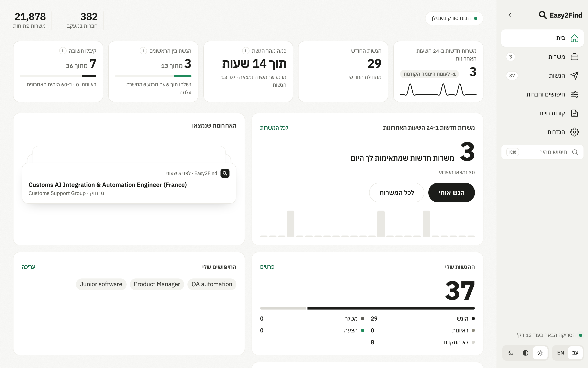Open Customs AI Integration job card
This screenshot has width=588, height=368.
pyautogui.click(x=129, y=183)
